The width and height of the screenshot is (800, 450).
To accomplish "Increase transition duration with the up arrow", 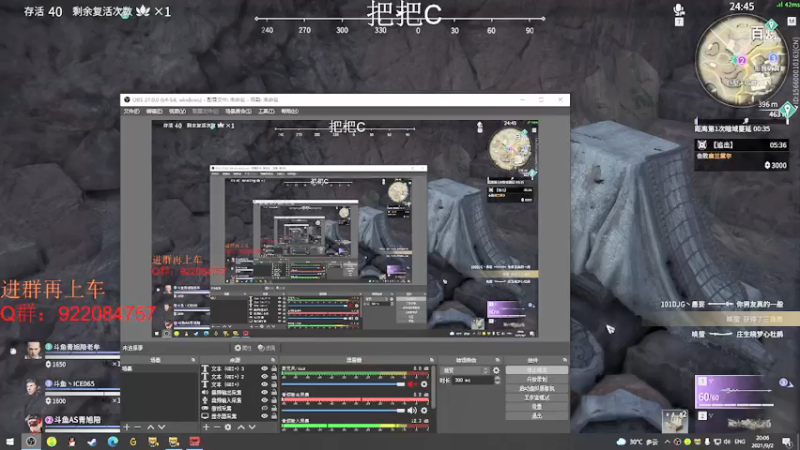I will (497, 378).
